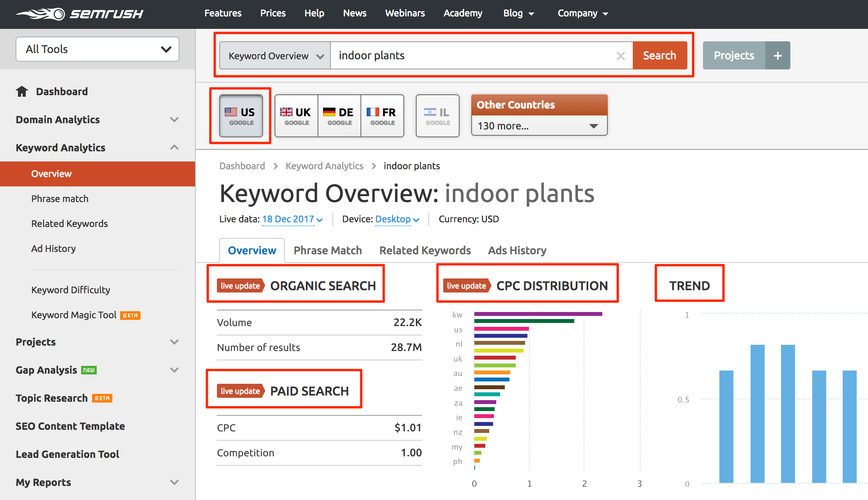Go to Features in the top navigation

[x=223, y=13]
